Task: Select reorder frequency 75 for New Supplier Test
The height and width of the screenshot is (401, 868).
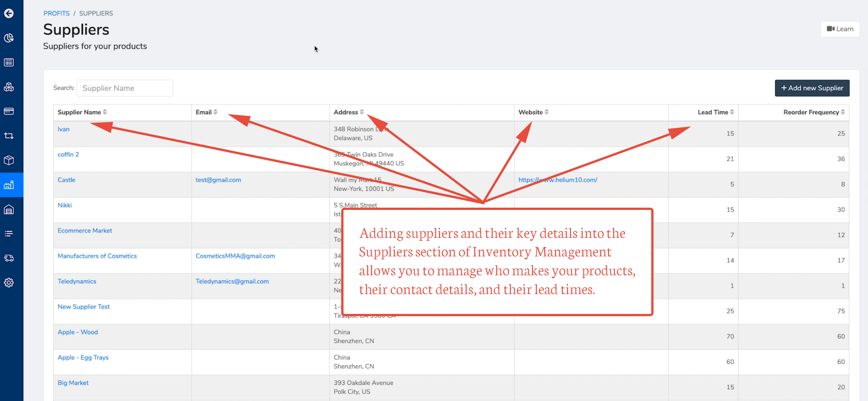Action: [x=841, y=311]
